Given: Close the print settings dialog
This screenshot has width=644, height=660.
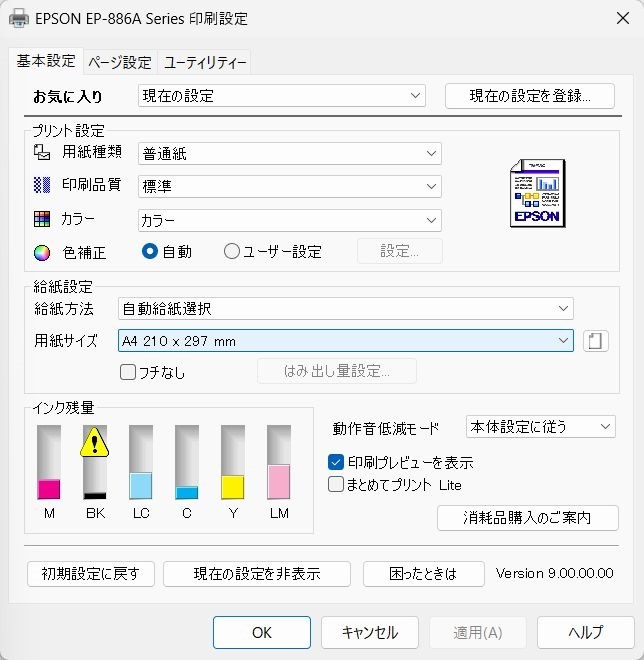Looking at the screenshot, I should (x=623, y=18).
